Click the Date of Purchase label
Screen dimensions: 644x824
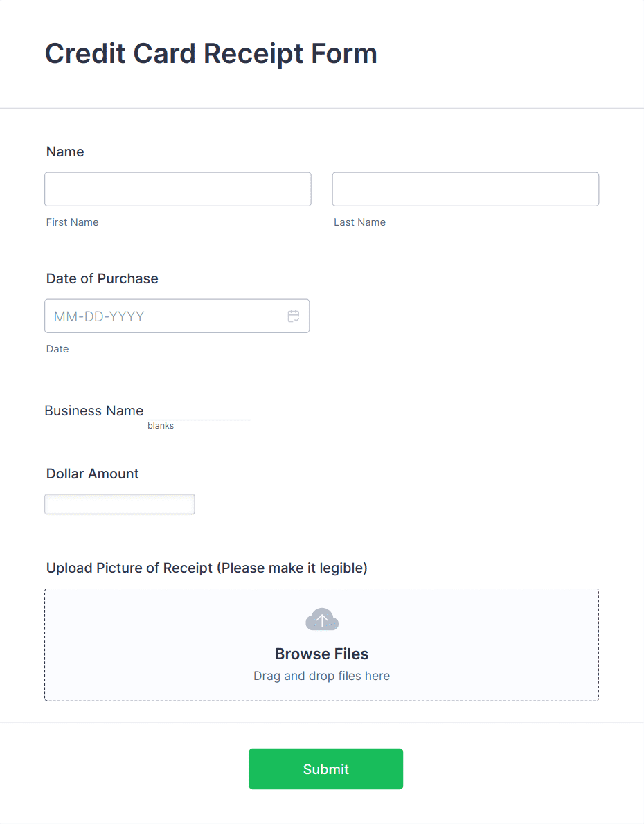click(x=102, y=278)
